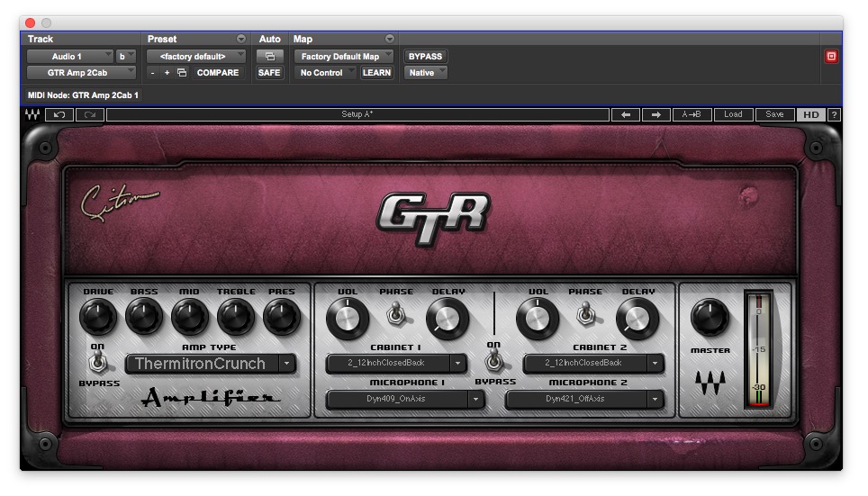
Task: Click the copy preset settings icon
Action: 182,73
